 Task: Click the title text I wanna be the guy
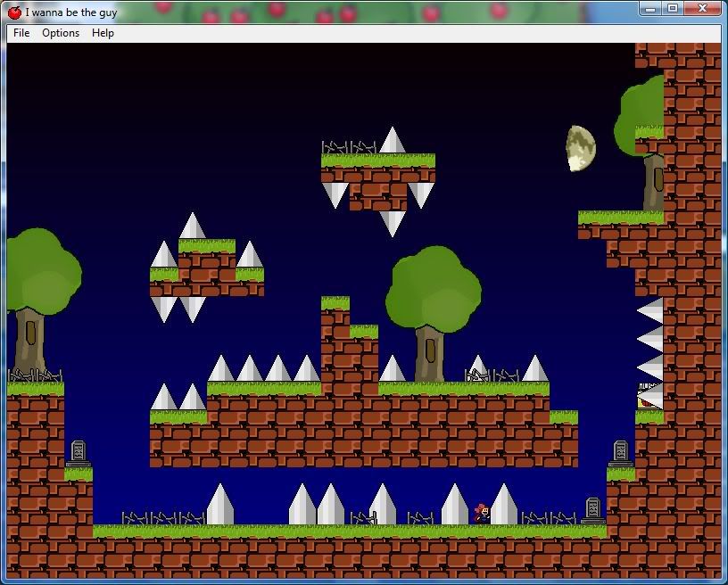[71, 12]
